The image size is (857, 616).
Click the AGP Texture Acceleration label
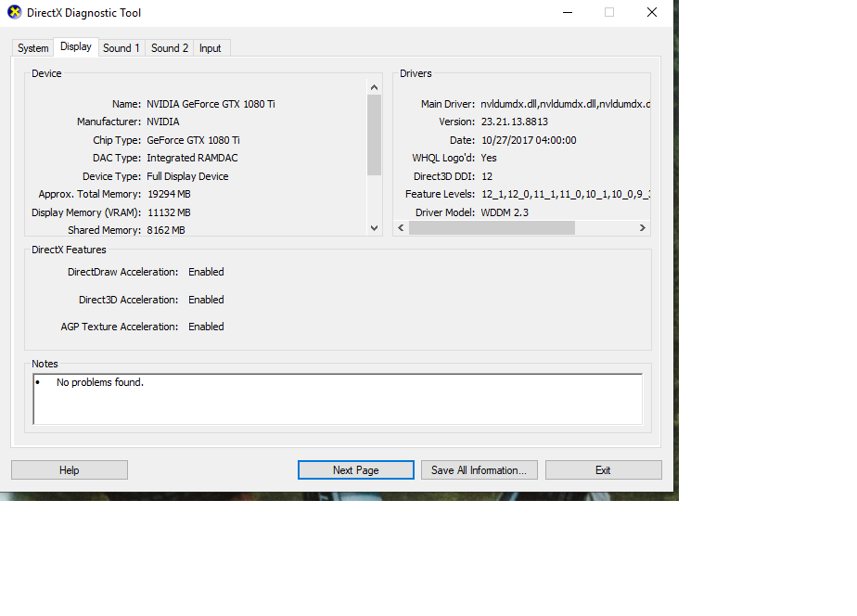tap(120, 327)
